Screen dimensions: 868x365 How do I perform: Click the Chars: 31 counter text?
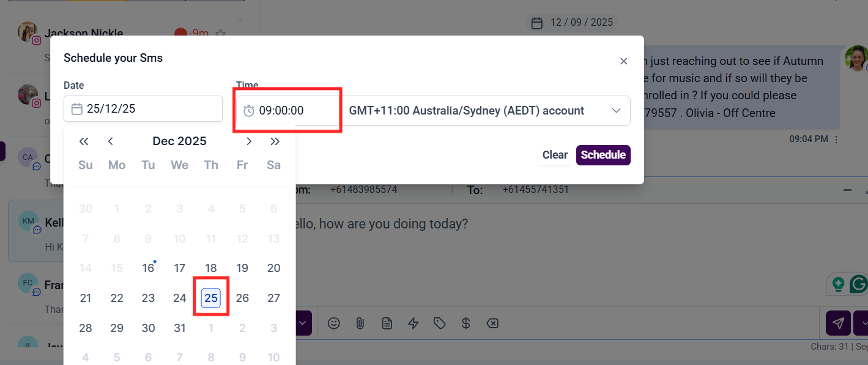831,347
